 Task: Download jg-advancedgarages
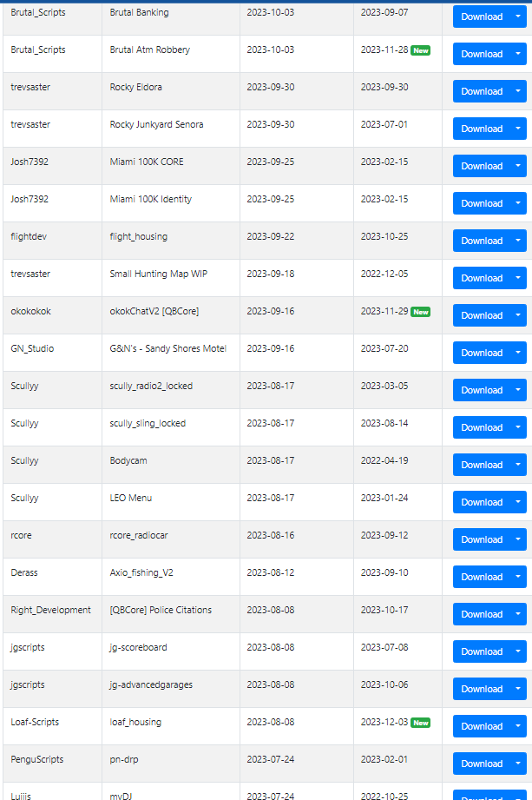pyautogui.click(x=482, y=689)
